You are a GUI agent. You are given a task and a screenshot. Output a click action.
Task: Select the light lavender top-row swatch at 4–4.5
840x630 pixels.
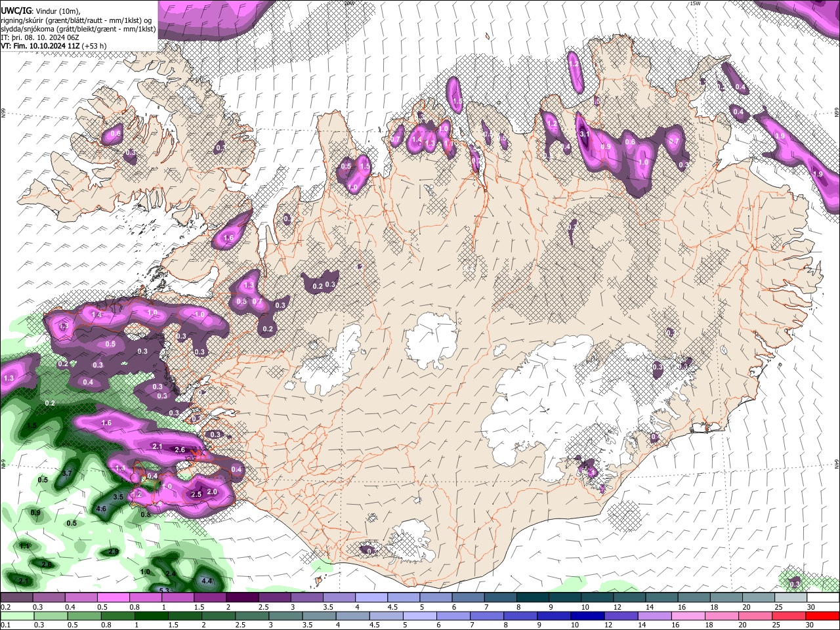pos(372,597)
